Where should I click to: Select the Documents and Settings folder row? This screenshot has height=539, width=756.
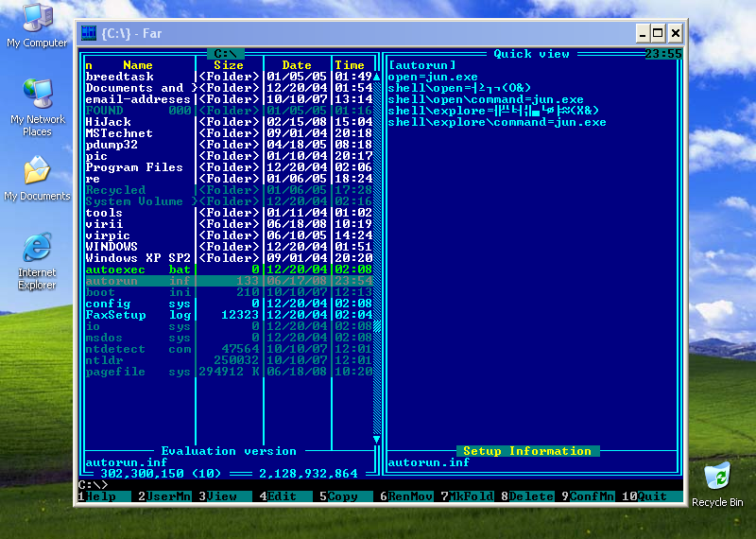point(229,88)
